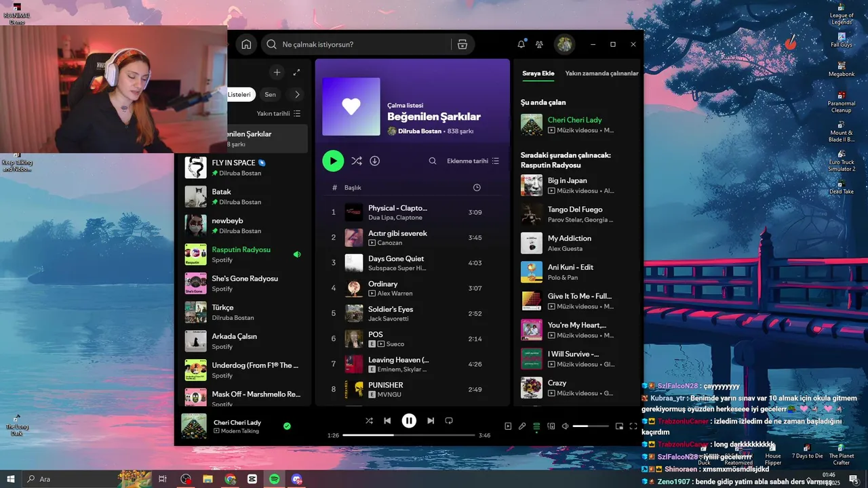Seek in the song progress bar

pyautogui.click(x=408, y=435)
